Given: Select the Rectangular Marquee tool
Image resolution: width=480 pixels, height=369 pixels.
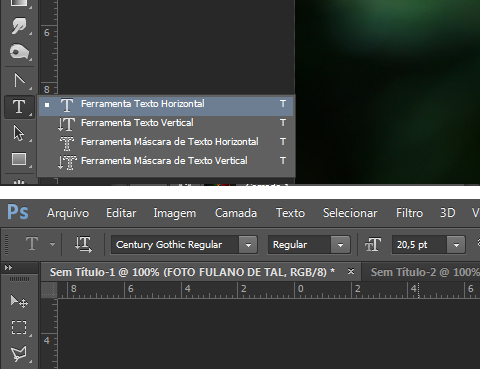Looking at the screenshot, I should [x=19, y=327].
